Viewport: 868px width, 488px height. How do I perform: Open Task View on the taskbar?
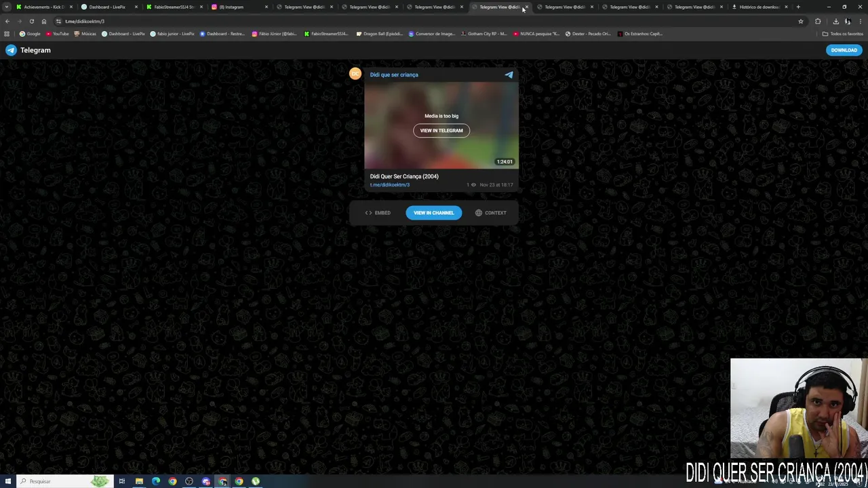[122, 481]
